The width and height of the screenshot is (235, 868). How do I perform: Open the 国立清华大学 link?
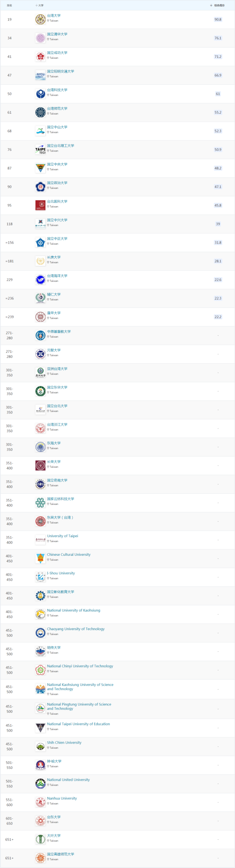click(x=57, y=34)
